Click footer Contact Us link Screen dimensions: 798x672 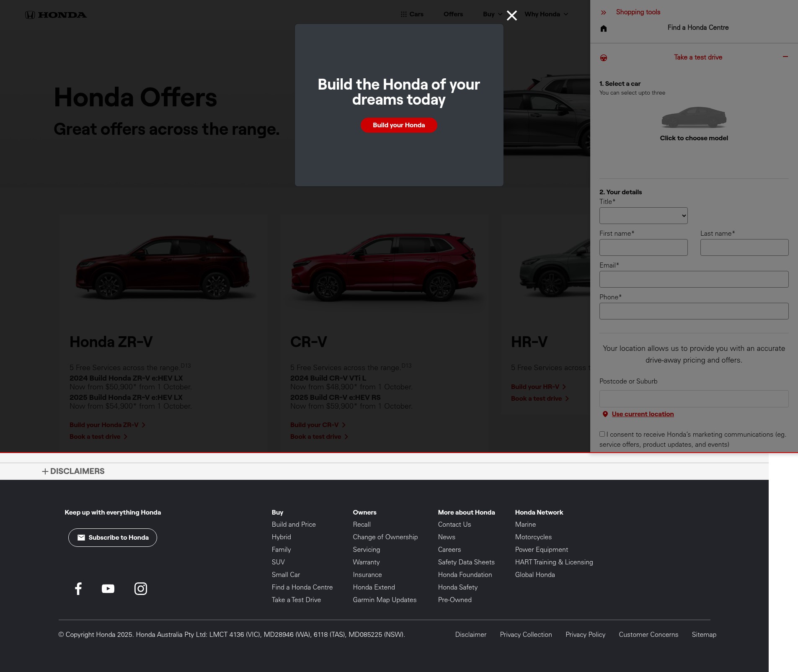tap(455, 525)
